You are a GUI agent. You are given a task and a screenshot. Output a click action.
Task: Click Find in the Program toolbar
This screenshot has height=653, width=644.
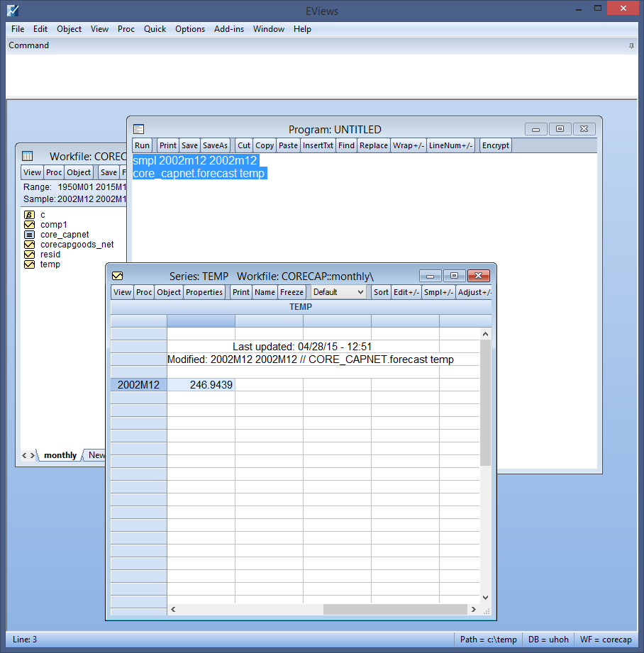pyautogui.click(x=346, y=145)
